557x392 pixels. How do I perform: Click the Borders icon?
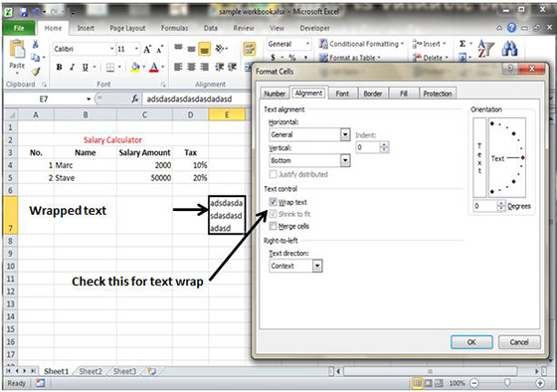110,68
